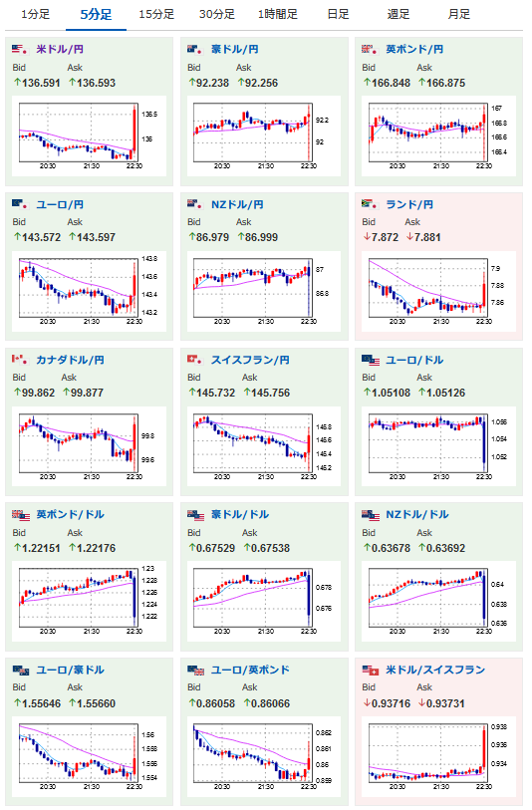Click the South Africa flag icon for ランド/円
Viewport: 532px width, 810px height.
pyautogui.click(x=370, y=204)
